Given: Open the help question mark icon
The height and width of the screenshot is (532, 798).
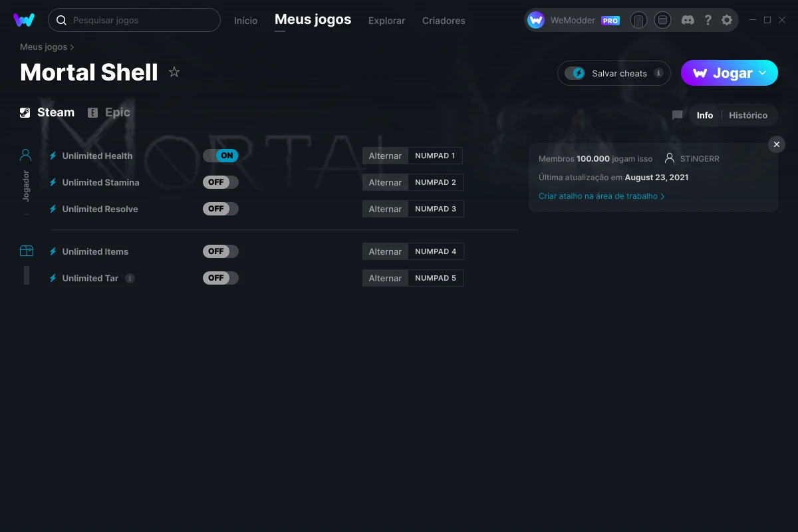Looking at the screenshot, I should 708,20.
